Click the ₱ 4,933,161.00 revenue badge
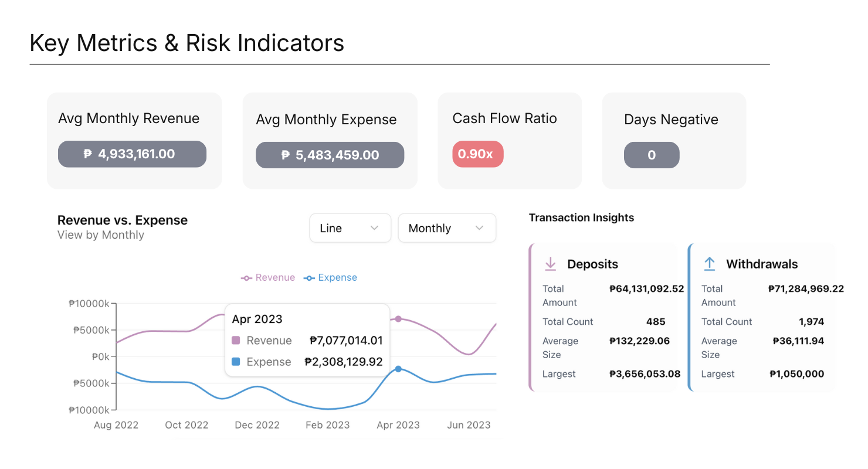Viewport: 868px width, 469px height. click(x=132, y=154)
